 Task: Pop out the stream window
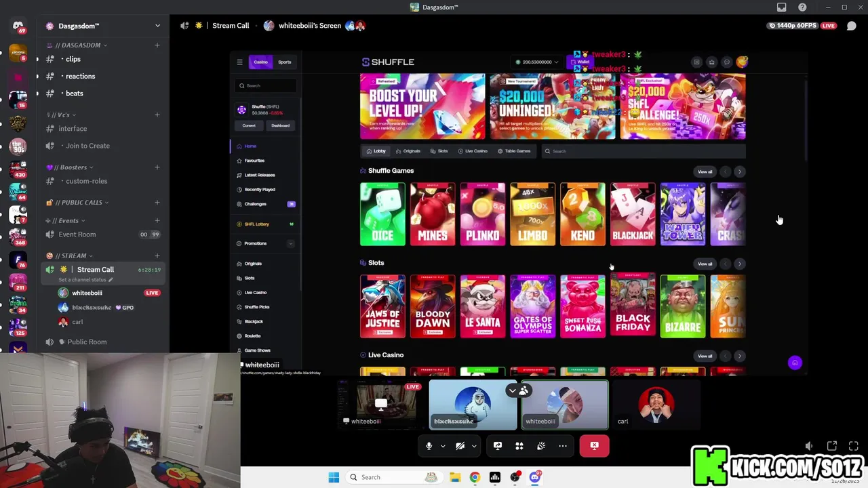pos(832,446)
